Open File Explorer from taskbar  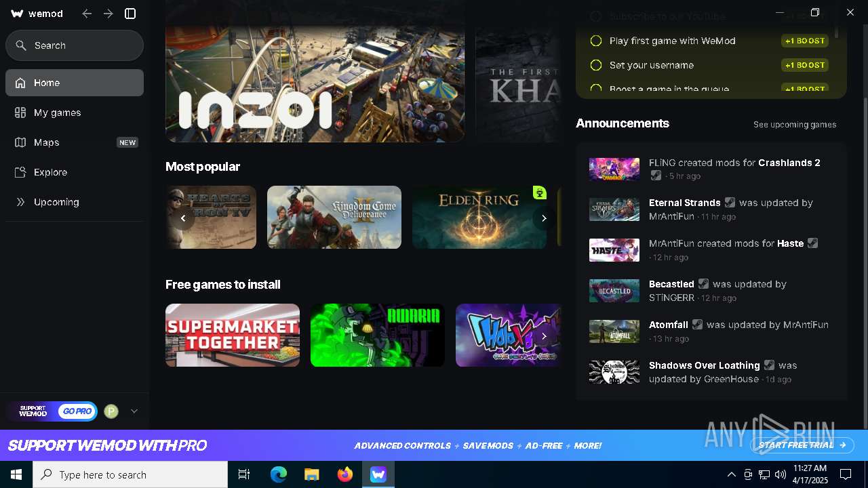[311, 474]
